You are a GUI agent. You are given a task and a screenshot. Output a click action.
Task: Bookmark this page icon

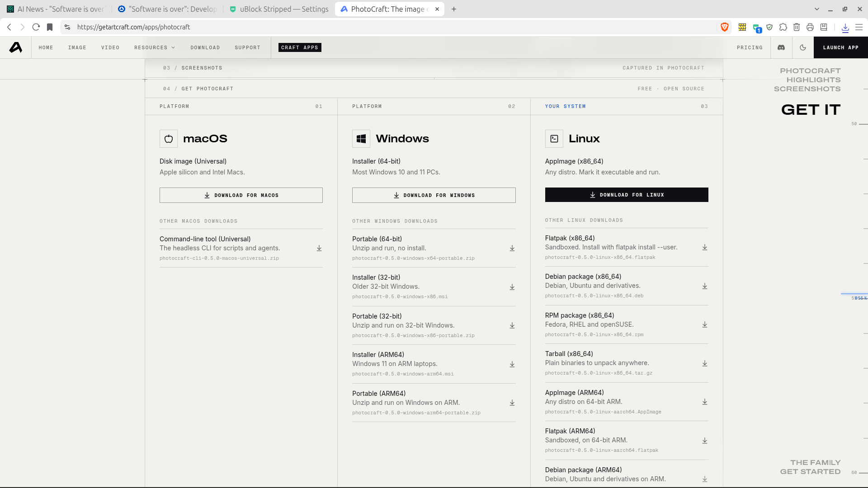point(50,27)
